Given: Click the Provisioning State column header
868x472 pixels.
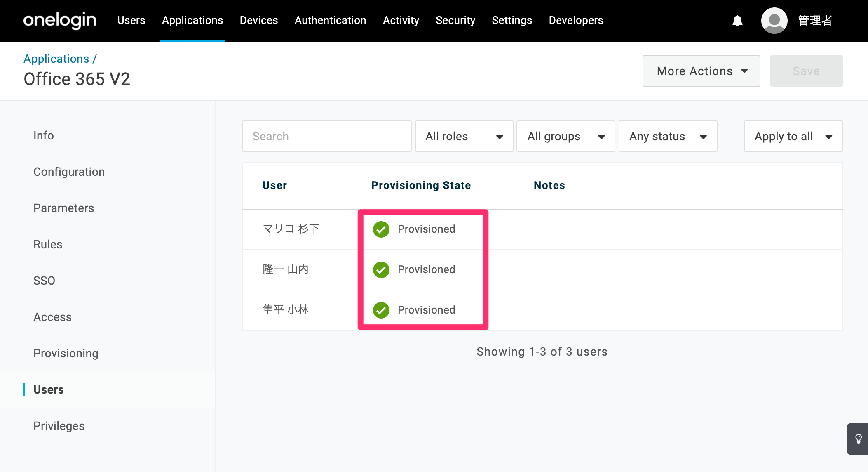Looking at the screenshot, I should pos(421,185).
